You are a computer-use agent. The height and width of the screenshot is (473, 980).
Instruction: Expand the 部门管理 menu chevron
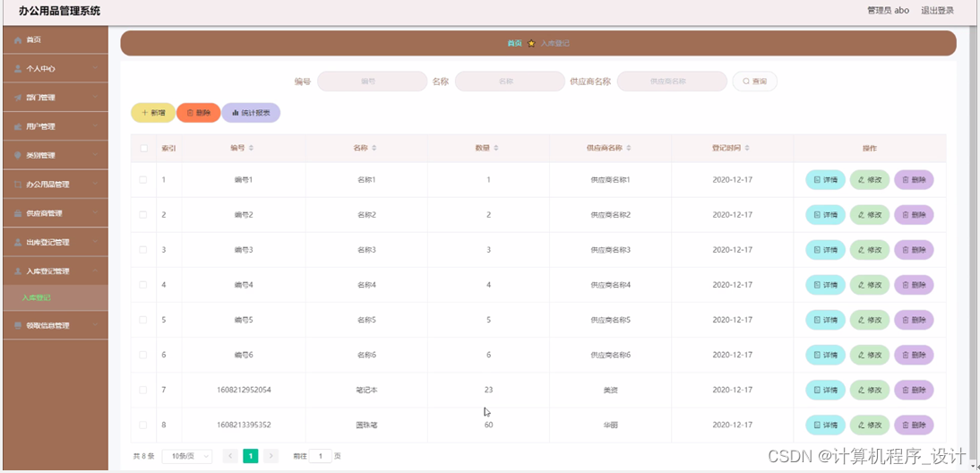click(95, 98)
